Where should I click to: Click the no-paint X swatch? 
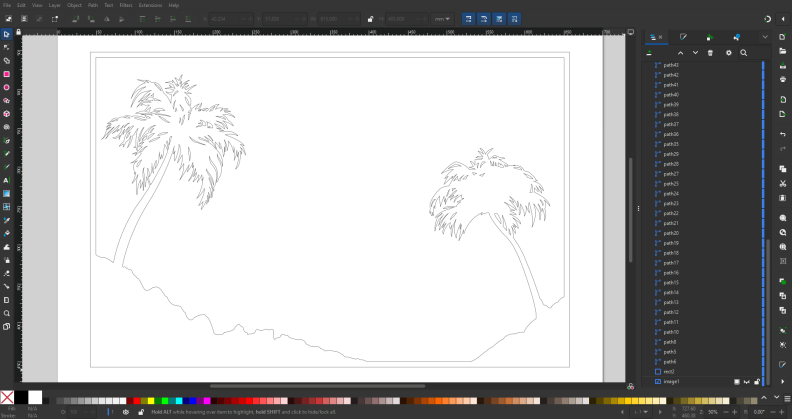tap(7, 398)
